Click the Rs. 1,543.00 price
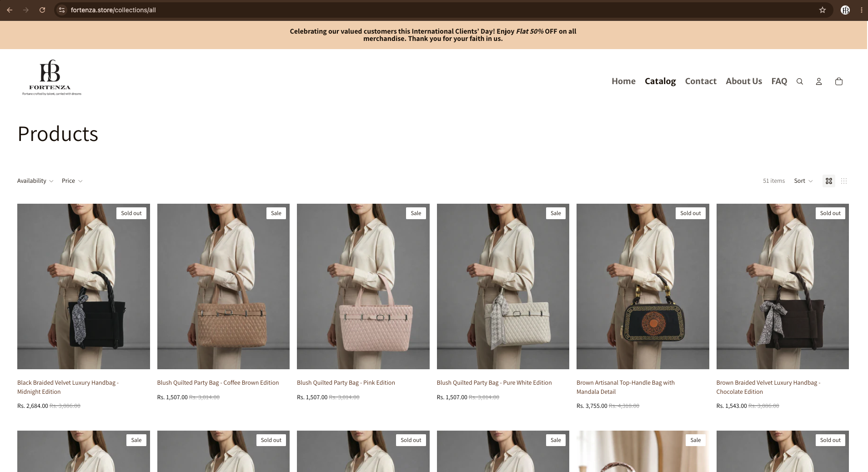Screen dimensions: 868x472 (x=732, y=406)
